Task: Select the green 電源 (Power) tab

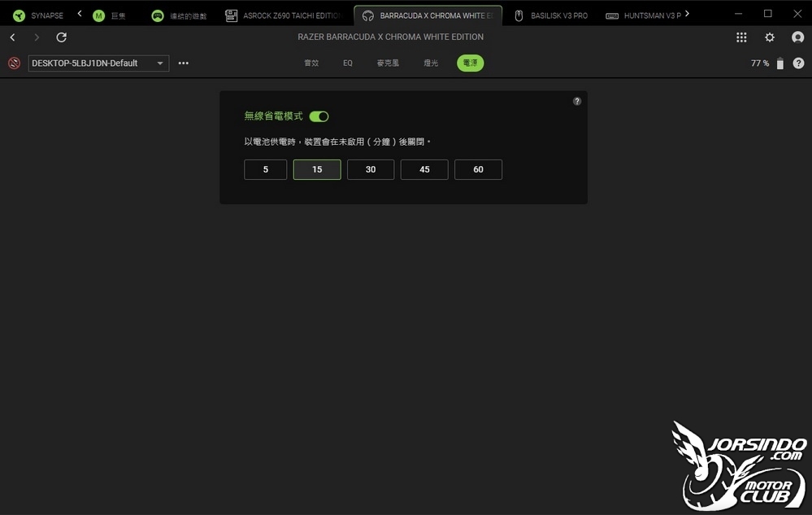Action: click(471, 63)
